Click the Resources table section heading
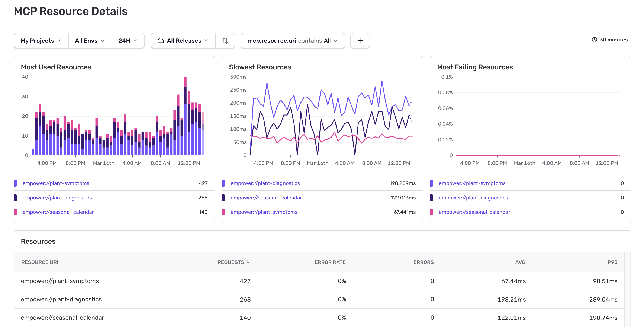The width and height of the screenshot is (644, 331). coord(38,241)
